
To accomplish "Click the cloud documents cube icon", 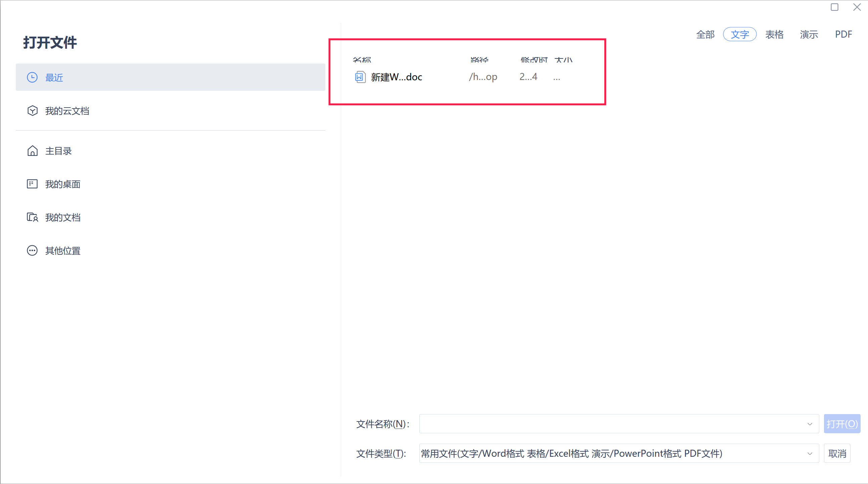I will (x=32, y=111).
